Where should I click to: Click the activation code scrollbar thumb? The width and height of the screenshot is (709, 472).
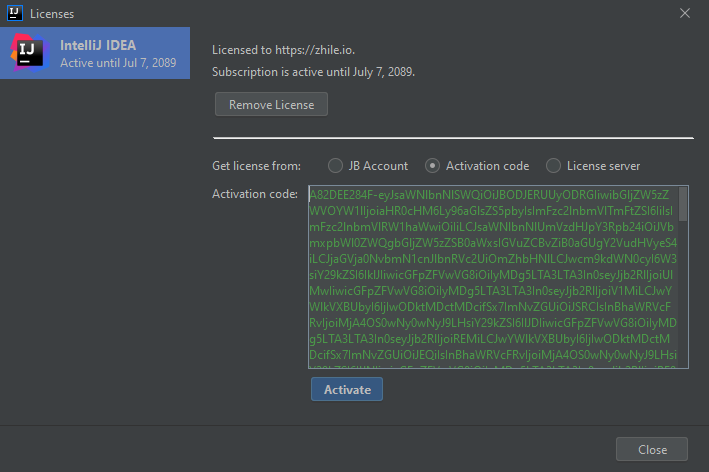[x=683, y=204]
